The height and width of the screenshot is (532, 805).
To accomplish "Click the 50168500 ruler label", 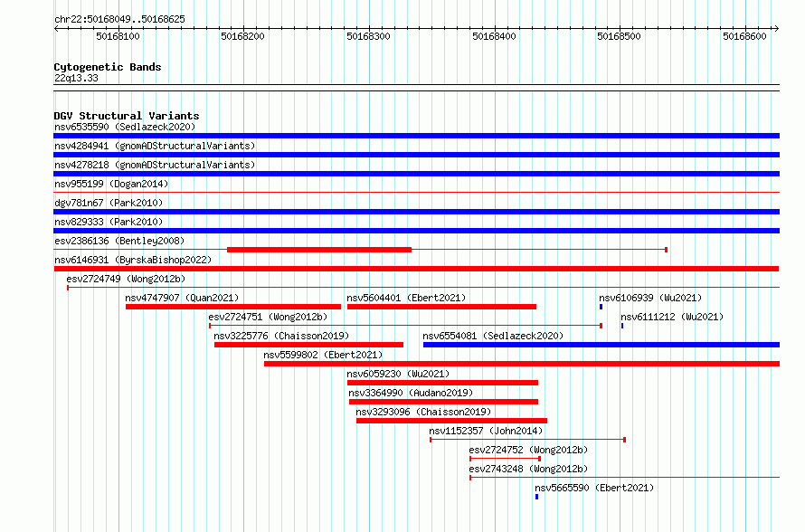I will (x=620, y=36).
